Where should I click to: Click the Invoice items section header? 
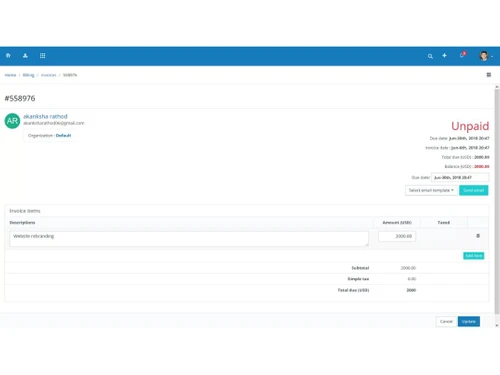point(25,211)
